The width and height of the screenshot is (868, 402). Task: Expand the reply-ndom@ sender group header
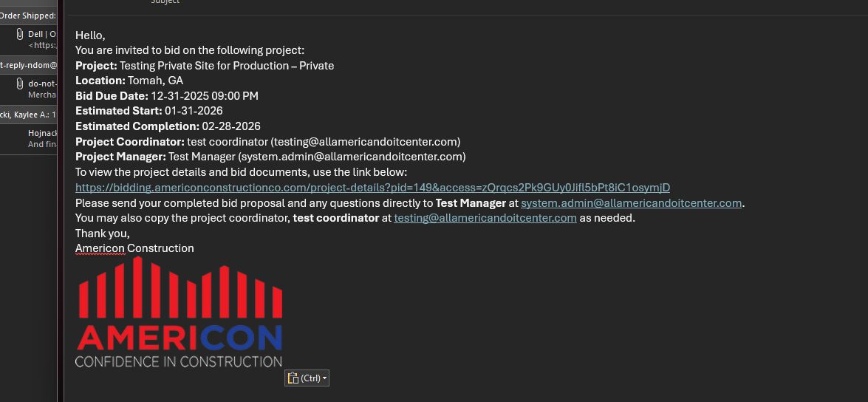(x=28, y=65)
